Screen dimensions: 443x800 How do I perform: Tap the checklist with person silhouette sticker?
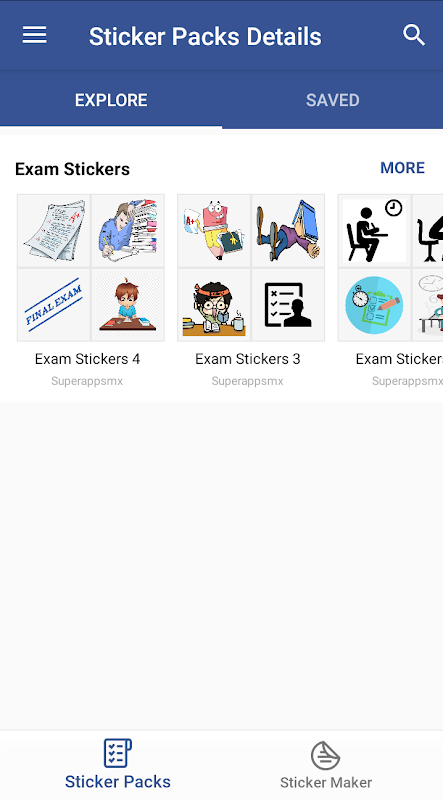288,305
